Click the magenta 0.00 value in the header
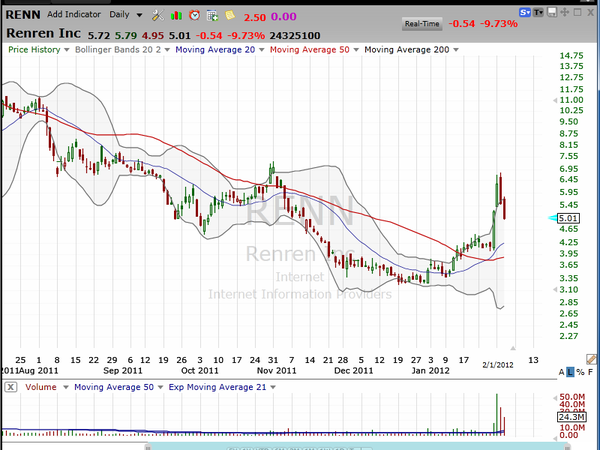Viewport: 600px width, 450px height. [x=284, y=17]
